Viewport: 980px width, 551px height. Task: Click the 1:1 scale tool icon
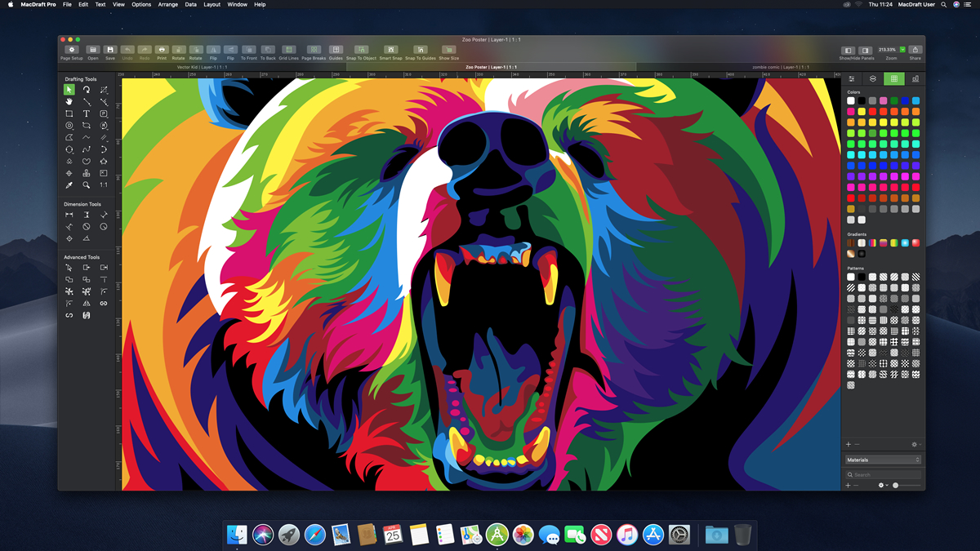105,184
